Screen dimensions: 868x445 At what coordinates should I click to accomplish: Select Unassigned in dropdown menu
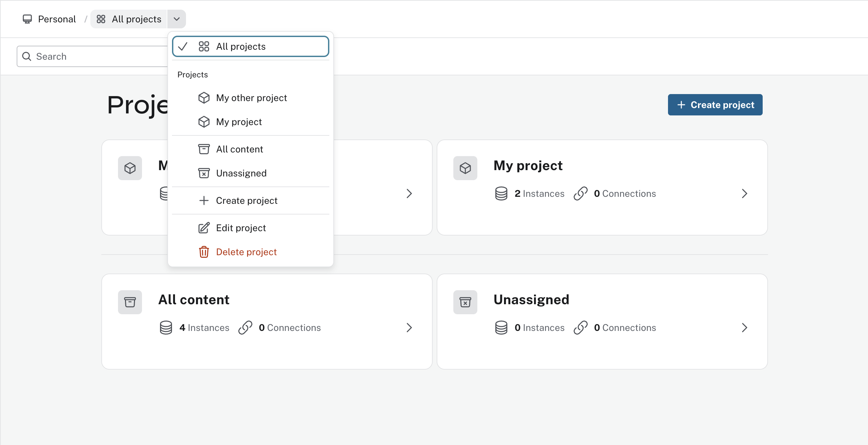click(x=250, y=173)
